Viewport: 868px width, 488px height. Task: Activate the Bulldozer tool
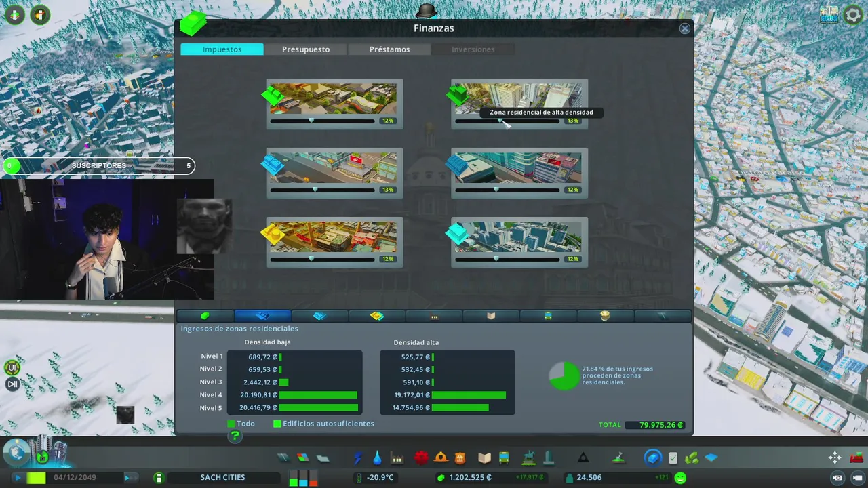click(x=857, y=457)
